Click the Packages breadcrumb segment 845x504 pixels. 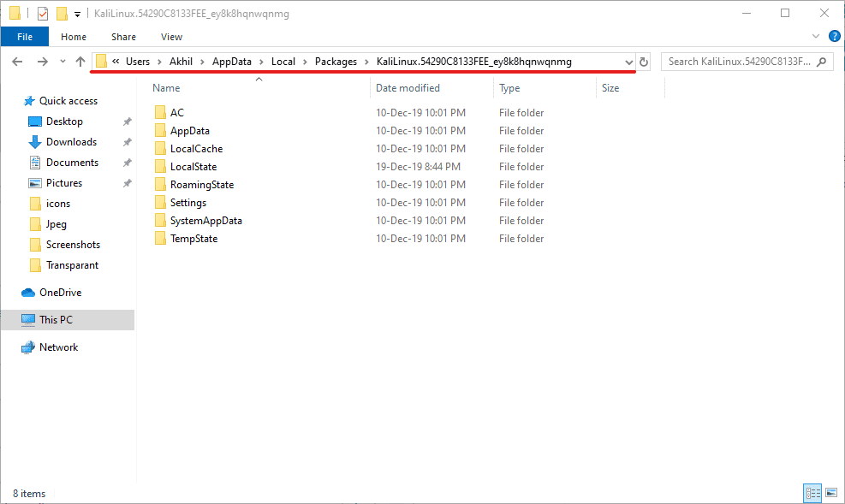click(336, 62)
